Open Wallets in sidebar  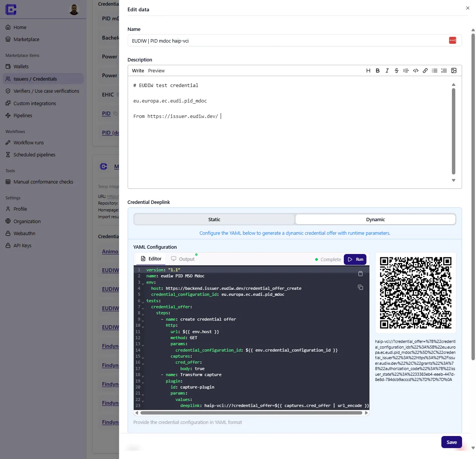(21, 66)
